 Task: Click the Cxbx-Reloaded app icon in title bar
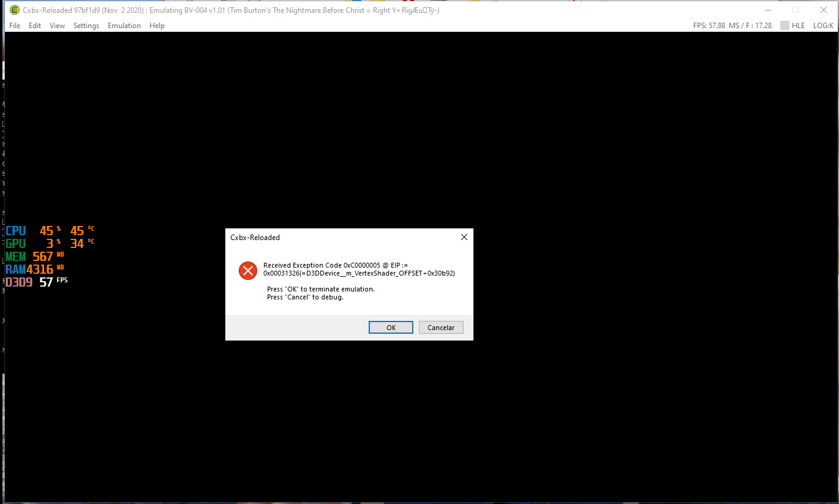pyautogui.click(x=14, y=10)
